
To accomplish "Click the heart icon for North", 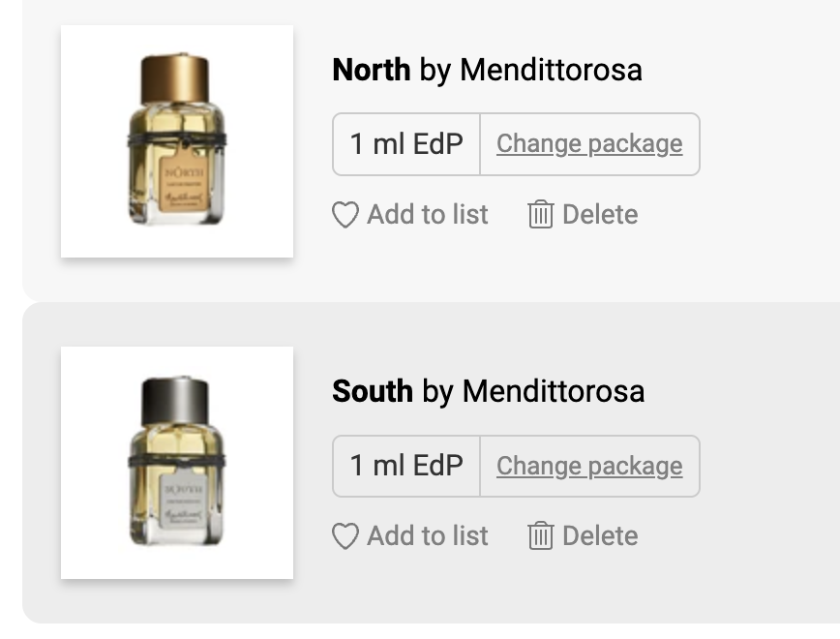I will 345,215.
